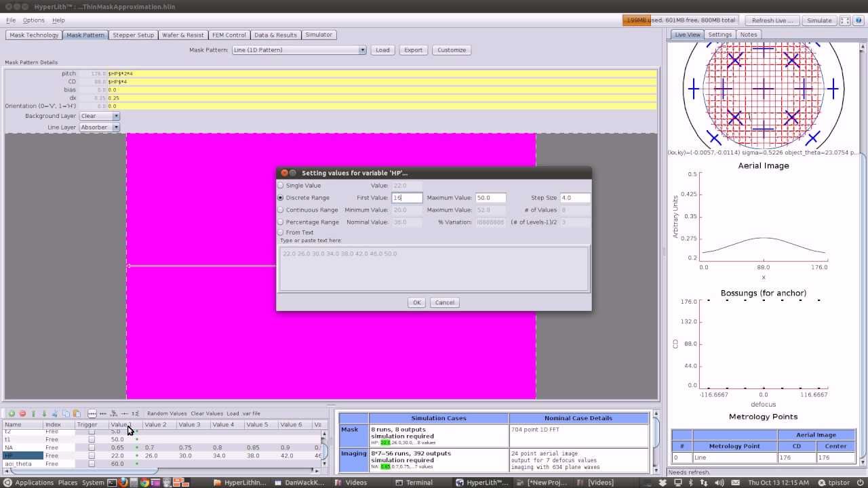868x488 pixels.
Task: Select the HP variable row name
Action: 22,455
